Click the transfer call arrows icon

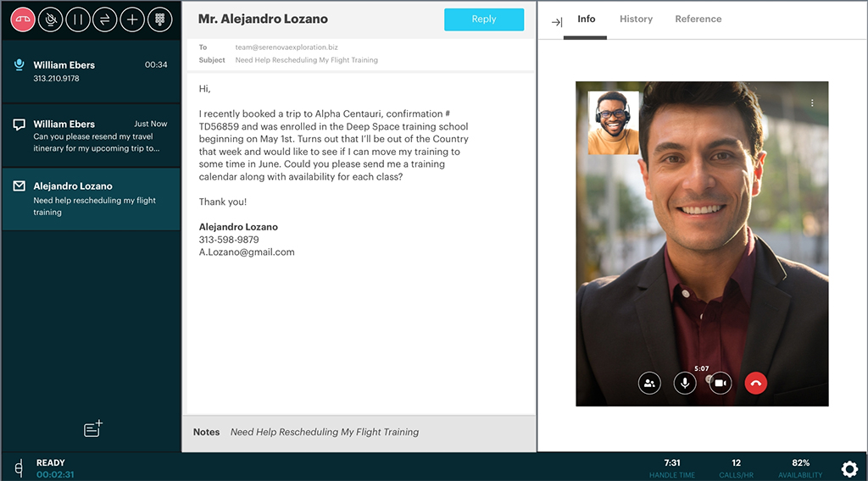point(104,19)
